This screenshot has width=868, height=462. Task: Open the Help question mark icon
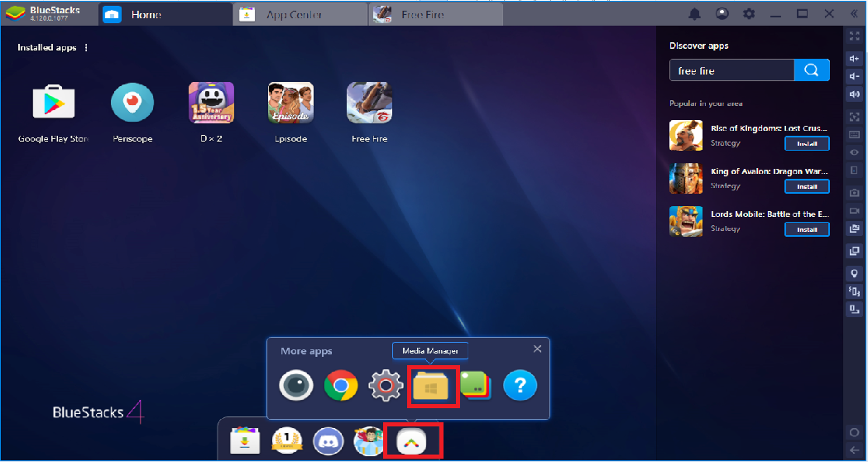(x=520, y=385)
